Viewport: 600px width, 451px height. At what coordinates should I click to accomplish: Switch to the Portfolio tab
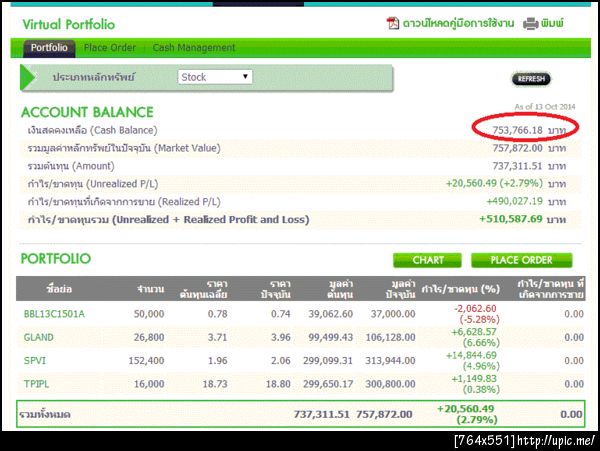tap(49, 48)
